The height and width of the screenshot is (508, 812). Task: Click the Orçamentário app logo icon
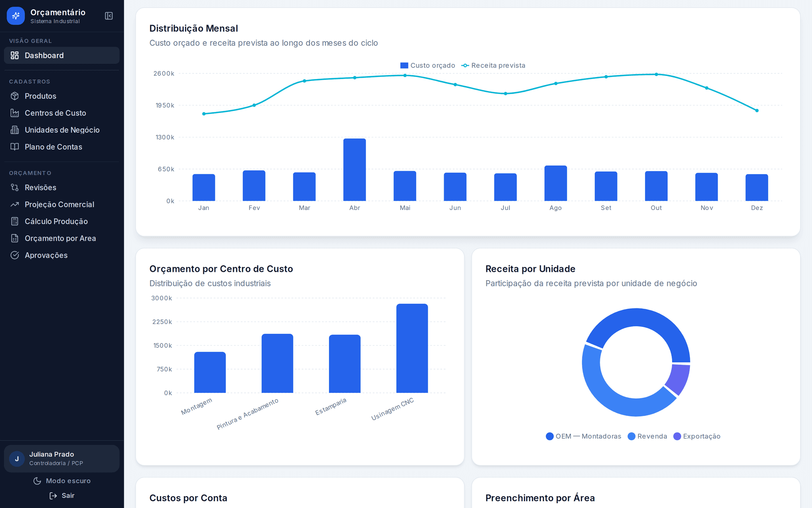pyautogui.click(x=16, y=16)
